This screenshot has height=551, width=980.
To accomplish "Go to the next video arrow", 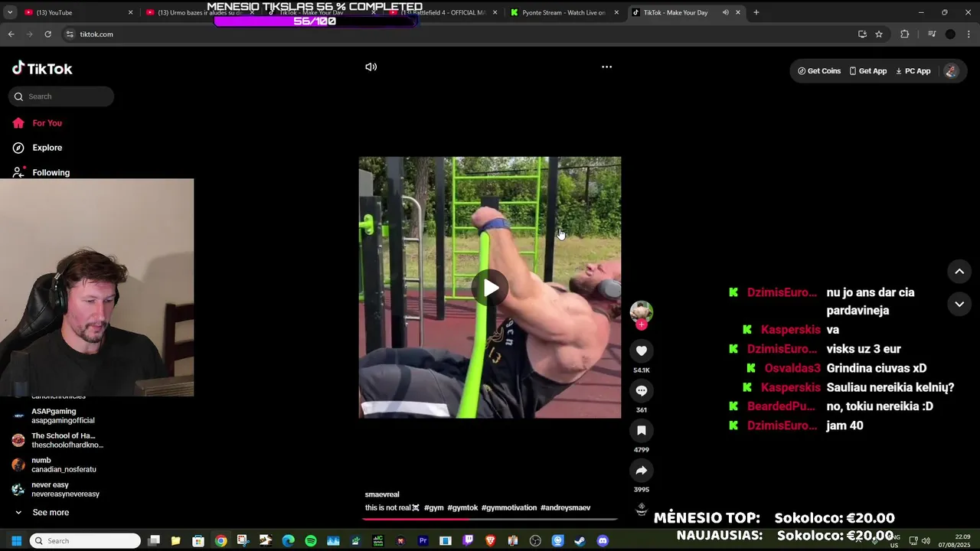I will 959,304.
